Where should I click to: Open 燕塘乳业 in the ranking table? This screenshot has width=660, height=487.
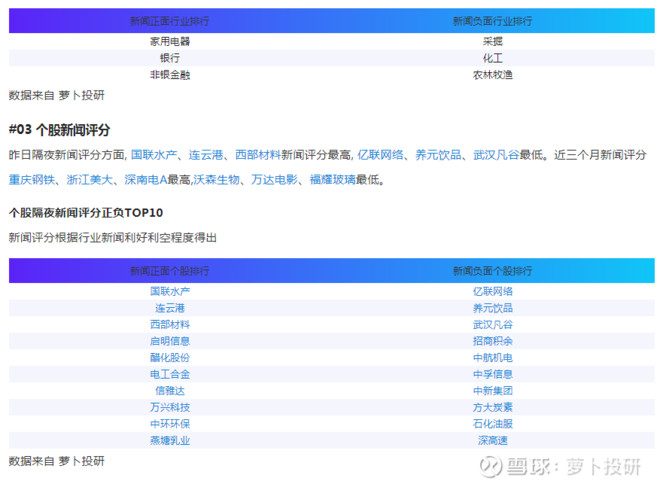[x=170, y=441]
